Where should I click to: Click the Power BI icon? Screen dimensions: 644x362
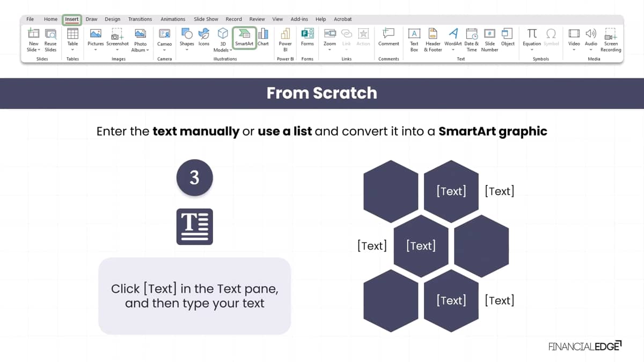286,34
